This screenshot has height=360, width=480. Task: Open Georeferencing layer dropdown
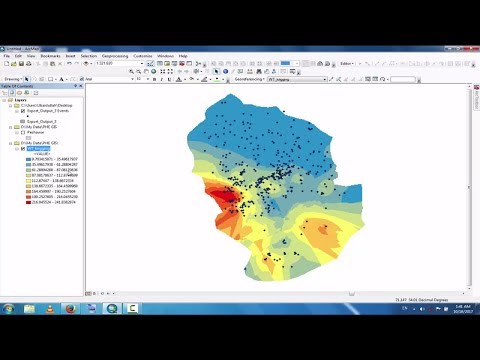[x=324, y=79]
